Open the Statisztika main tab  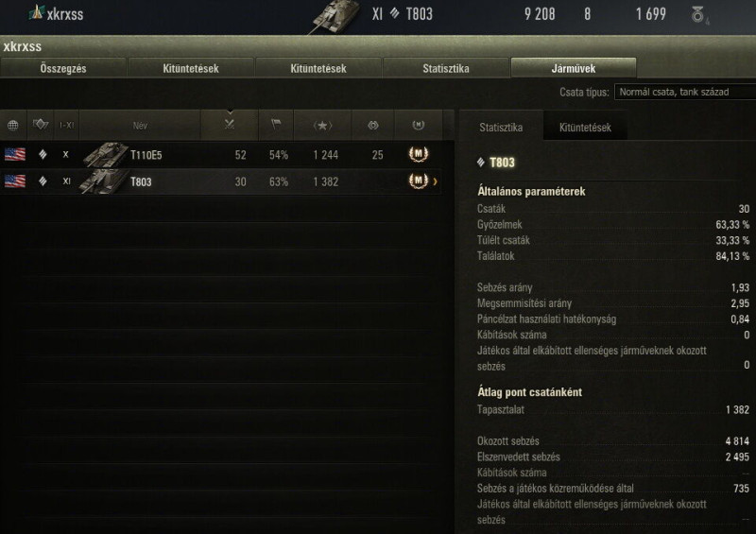(446, 68)
